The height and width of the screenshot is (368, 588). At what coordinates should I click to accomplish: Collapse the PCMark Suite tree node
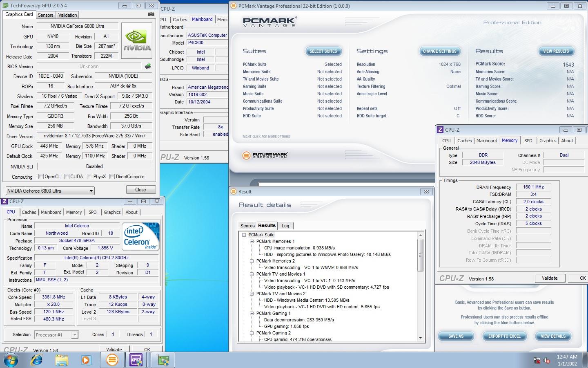(244, 235)
